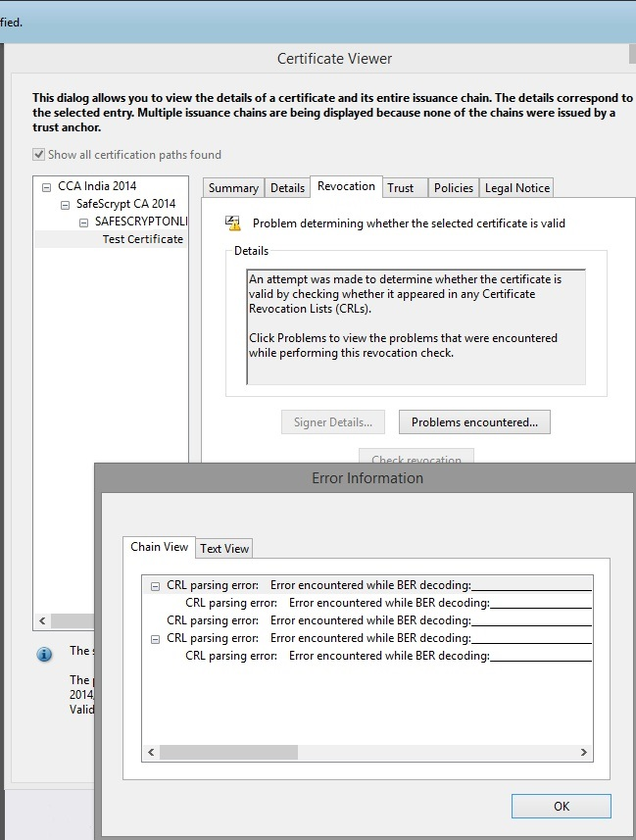Click the horizontal scrollbar thumb in error list
The width and height of the screenshot is (636, 840).
click(x=228, y=752)
